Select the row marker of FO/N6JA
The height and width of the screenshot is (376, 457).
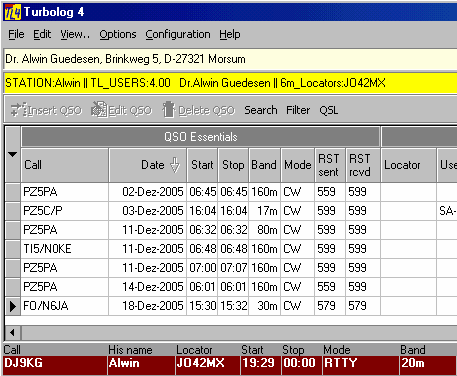tap(13, 306)
